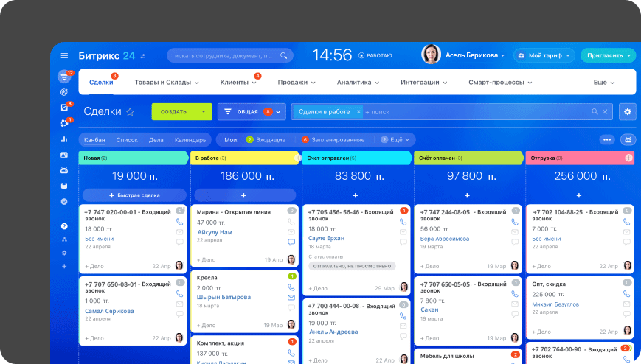The height and width of the screenshot is (364, 641).
Task: Call via phone icon on Сауле Ерхан card
Action: (x=403, y=222)
